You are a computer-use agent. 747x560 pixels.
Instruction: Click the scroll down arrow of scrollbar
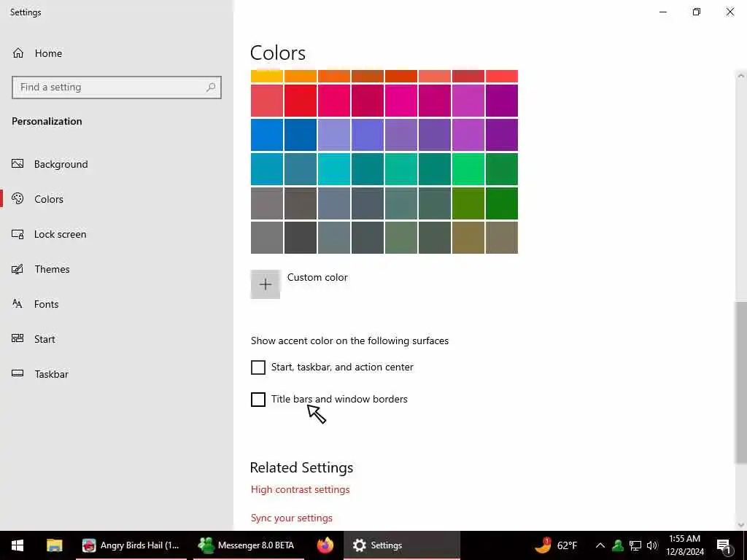[x=741, y=524]
